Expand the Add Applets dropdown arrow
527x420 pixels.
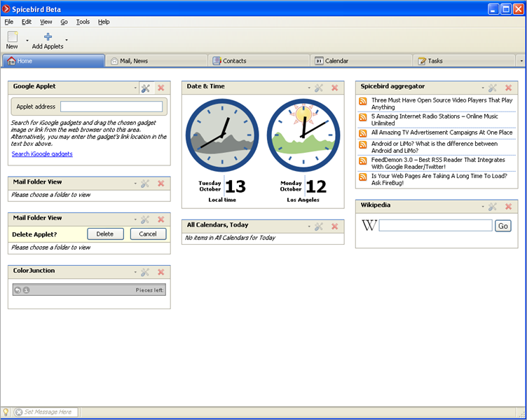pyautogui.click(x=67, y=41)
